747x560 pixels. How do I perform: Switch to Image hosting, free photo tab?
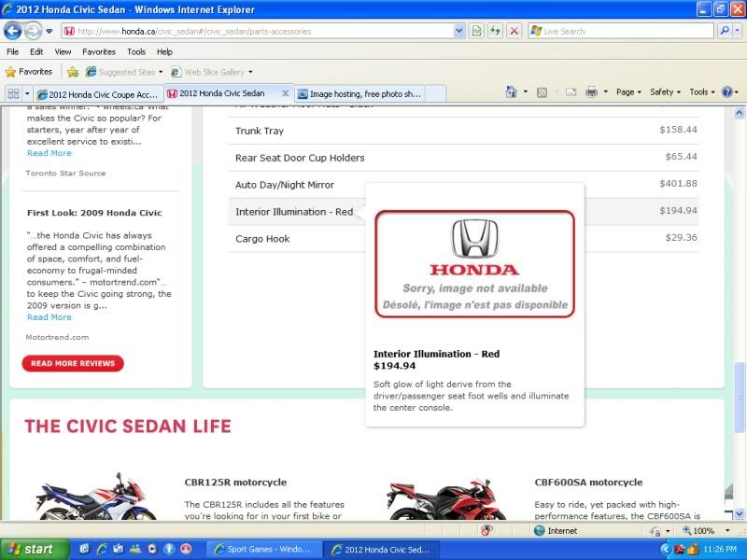pos(359,94)
